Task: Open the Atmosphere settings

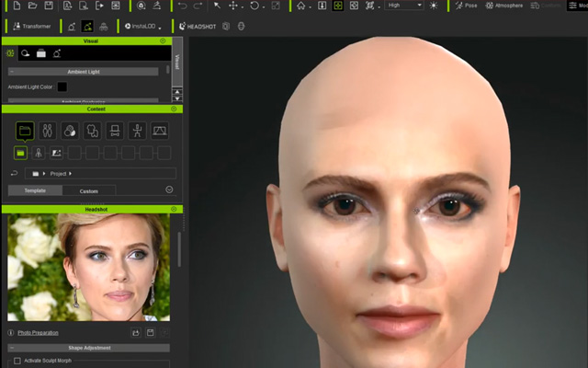Action: pos(504,6)
